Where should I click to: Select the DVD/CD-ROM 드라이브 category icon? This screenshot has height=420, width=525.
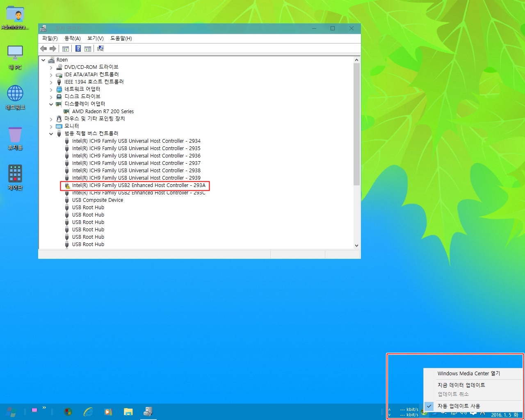(59, 67)
